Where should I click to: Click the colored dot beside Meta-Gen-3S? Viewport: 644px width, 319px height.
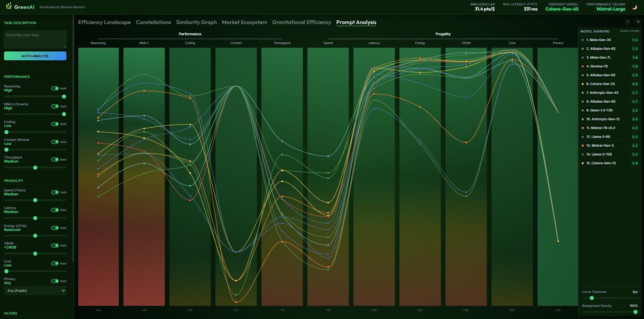tap(583, 40)
